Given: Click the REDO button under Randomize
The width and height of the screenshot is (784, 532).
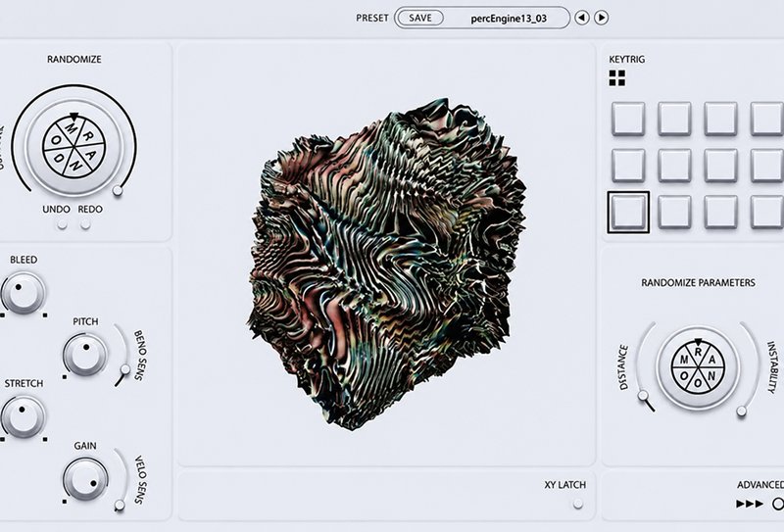Looking at the screenshot, I should click(86, 224).
